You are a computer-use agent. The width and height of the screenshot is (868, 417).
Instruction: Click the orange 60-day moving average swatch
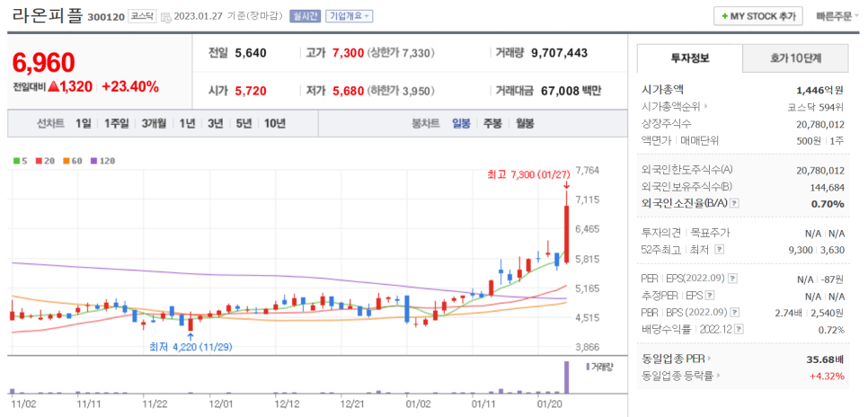click(65, 161)
